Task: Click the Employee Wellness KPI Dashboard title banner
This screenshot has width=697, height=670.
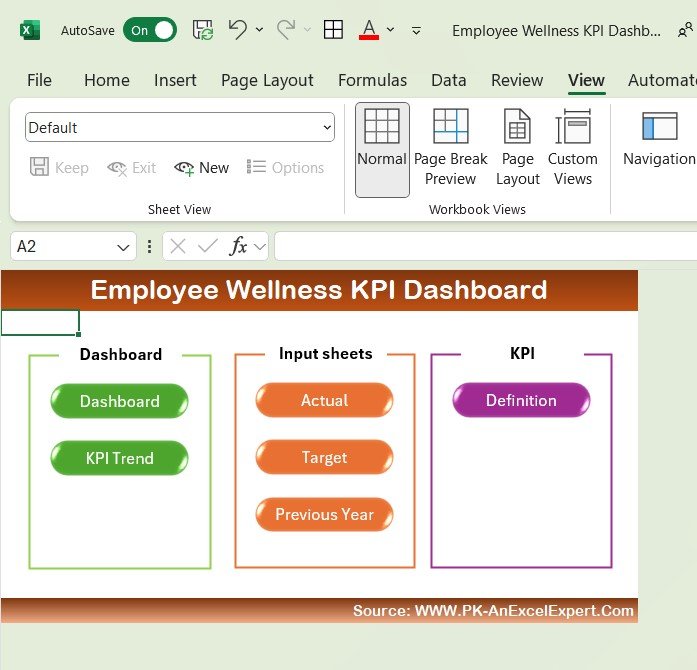Action: [319, 290]
